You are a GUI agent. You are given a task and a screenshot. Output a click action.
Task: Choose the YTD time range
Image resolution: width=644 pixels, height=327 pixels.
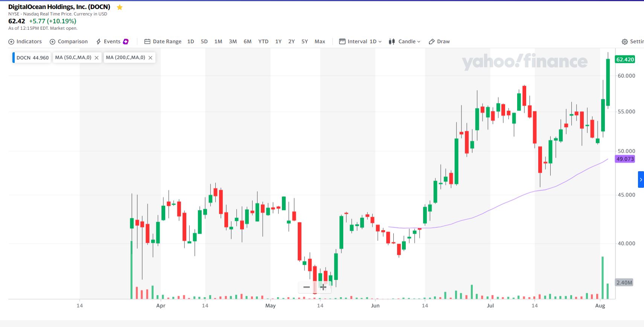click(263, 41)
